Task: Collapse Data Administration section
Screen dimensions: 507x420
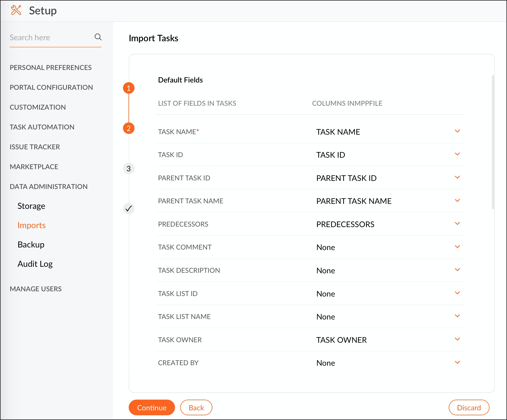Action: tap(48, 187)
